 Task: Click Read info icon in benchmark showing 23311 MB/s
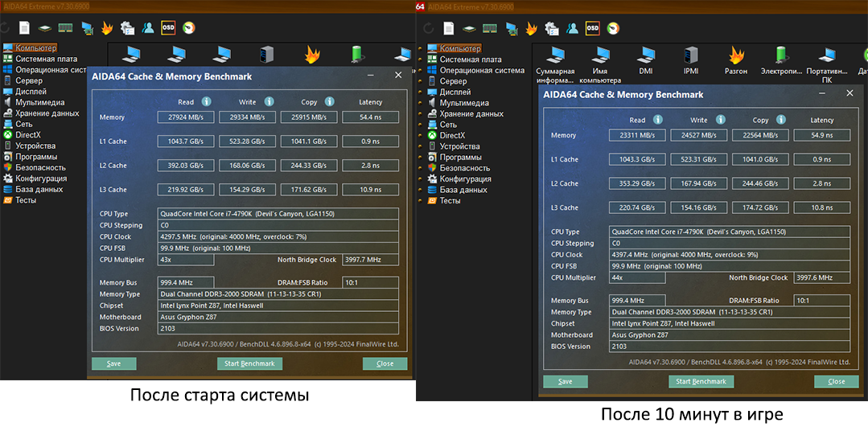[658, 120]
